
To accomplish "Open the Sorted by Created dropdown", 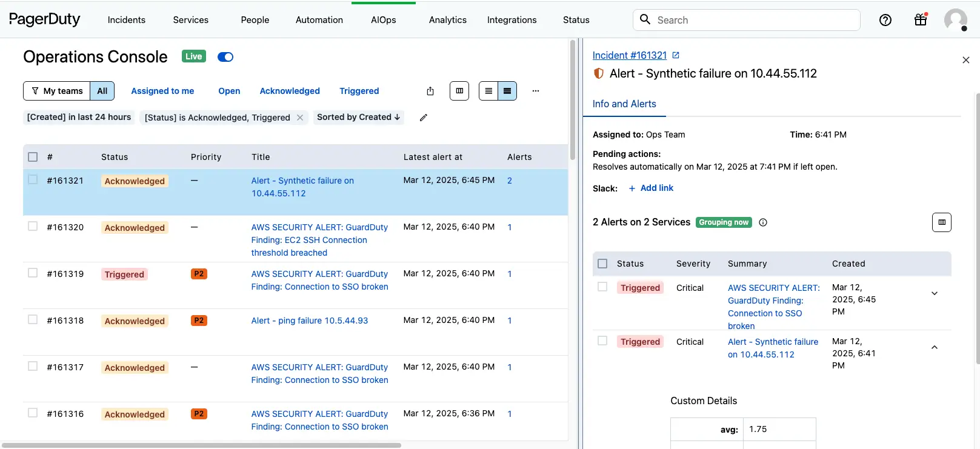I will (x=359, y=118).
